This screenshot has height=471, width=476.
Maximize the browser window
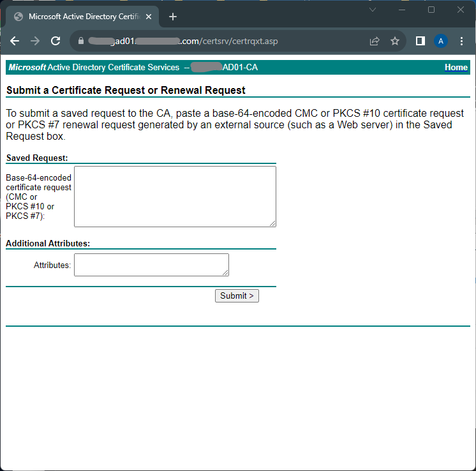pyautogui.click(x=431, y=10)
